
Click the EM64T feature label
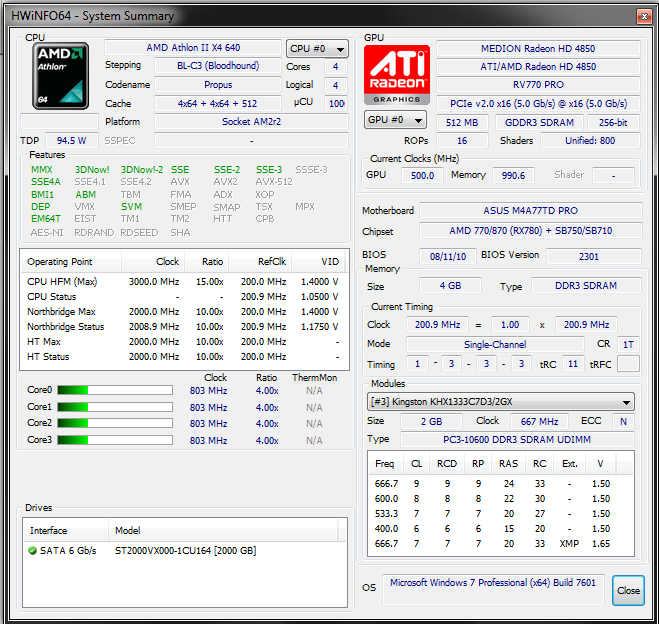(x=46, y=219)
